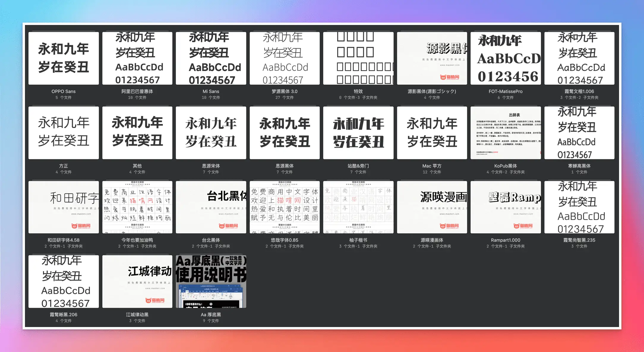Click "1 个文件" under 寒蝉高黑体

579,172
